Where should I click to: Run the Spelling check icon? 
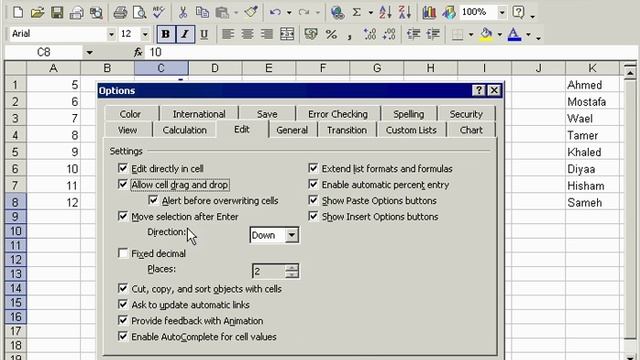tap(158, 13)
